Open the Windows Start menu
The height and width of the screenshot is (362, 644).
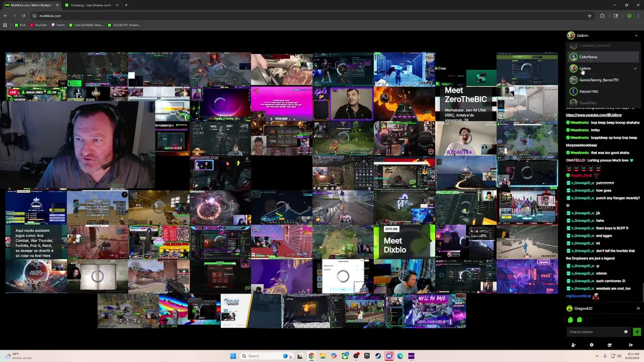(233, 356)
